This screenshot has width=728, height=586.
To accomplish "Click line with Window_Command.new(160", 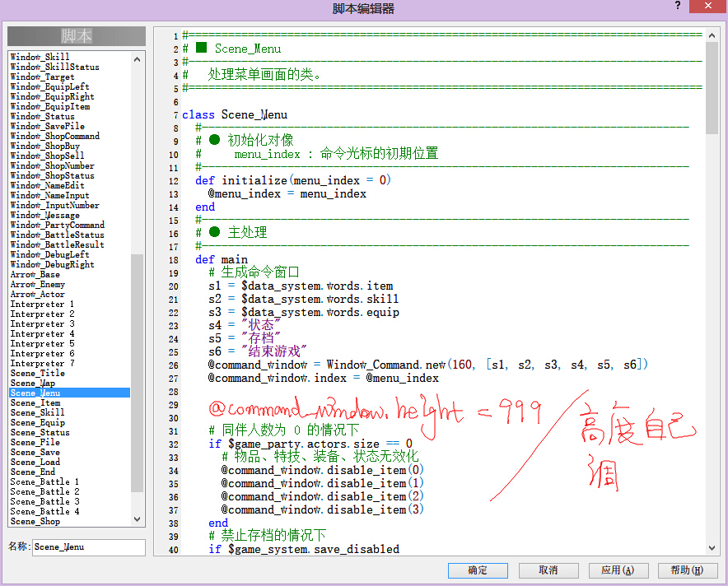I will coord(427,365).
